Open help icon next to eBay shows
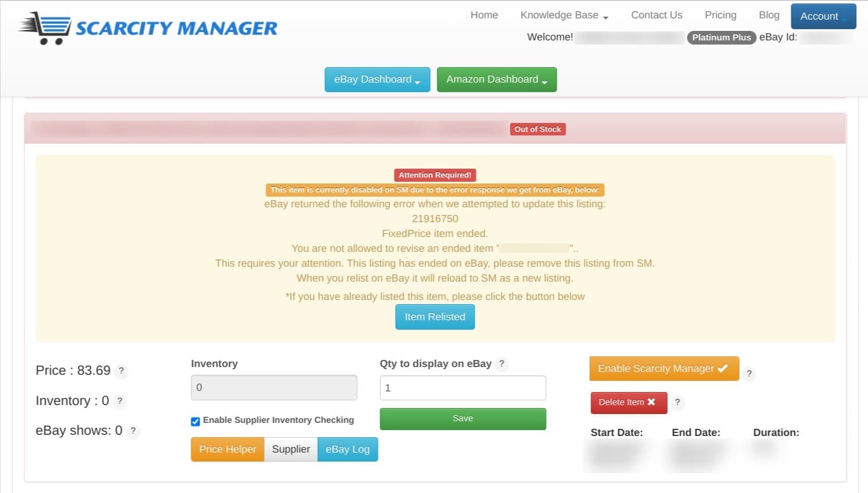Image resolution: width=868 pixels, height=493 pixels. click(x=133, y=431)
